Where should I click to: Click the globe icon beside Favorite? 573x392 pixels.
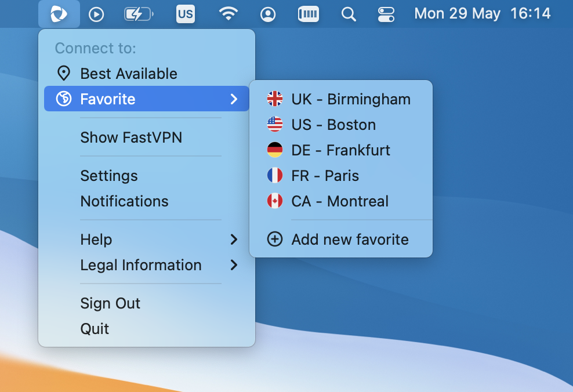[64, 99]
